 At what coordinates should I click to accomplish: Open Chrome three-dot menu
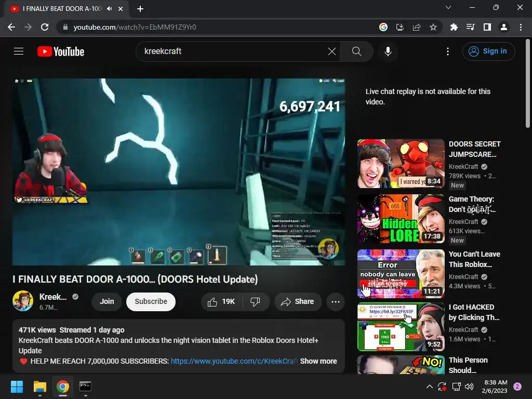pos(521,27)
